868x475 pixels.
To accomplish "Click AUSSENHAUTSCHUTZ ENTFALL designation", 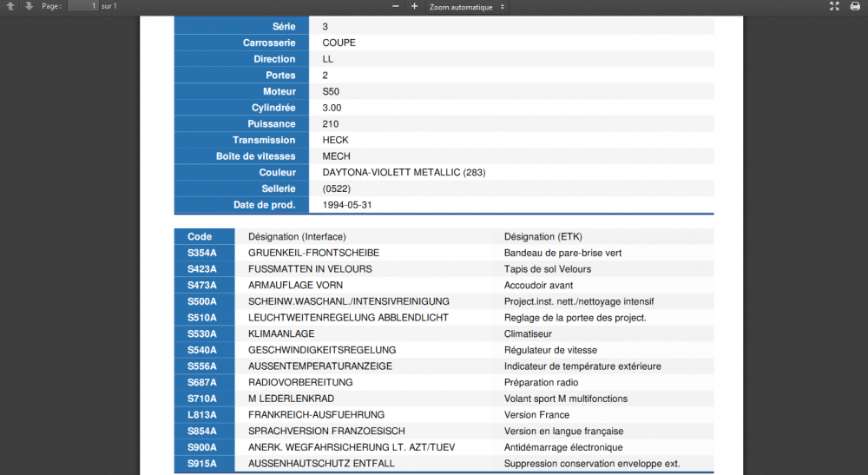I will pyautogui.click(x=321, y=464).
